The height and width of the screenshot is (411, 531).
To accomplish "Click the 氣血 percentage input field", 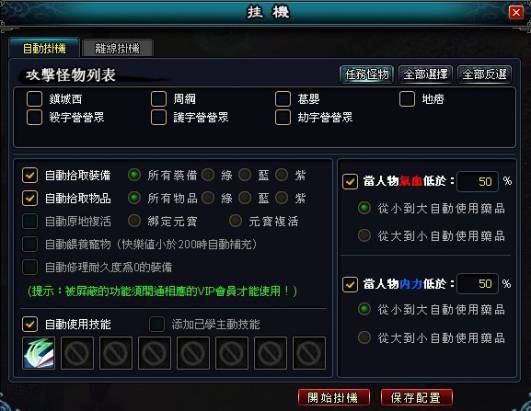I will (x=477, y=182).
